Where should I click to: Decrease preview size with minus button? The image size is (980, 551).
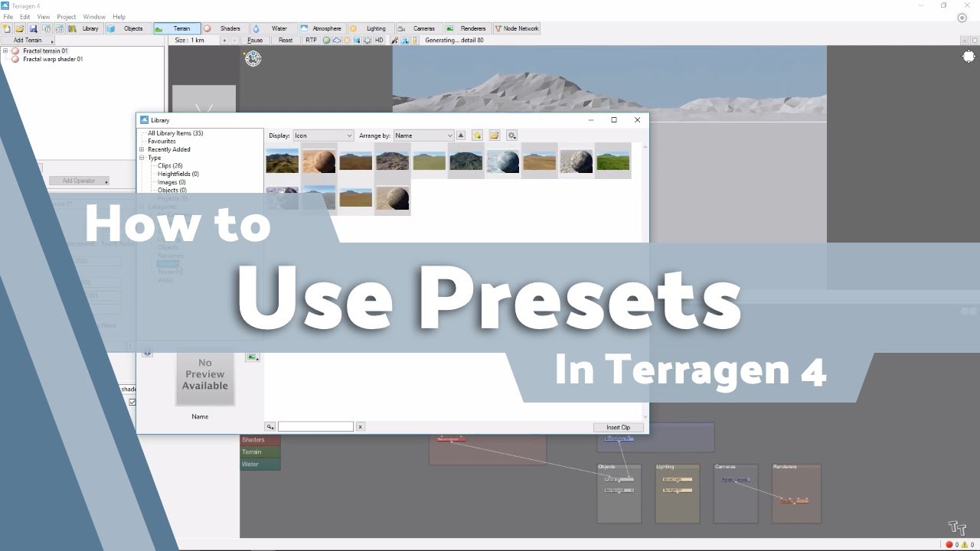tap(234, 40)
